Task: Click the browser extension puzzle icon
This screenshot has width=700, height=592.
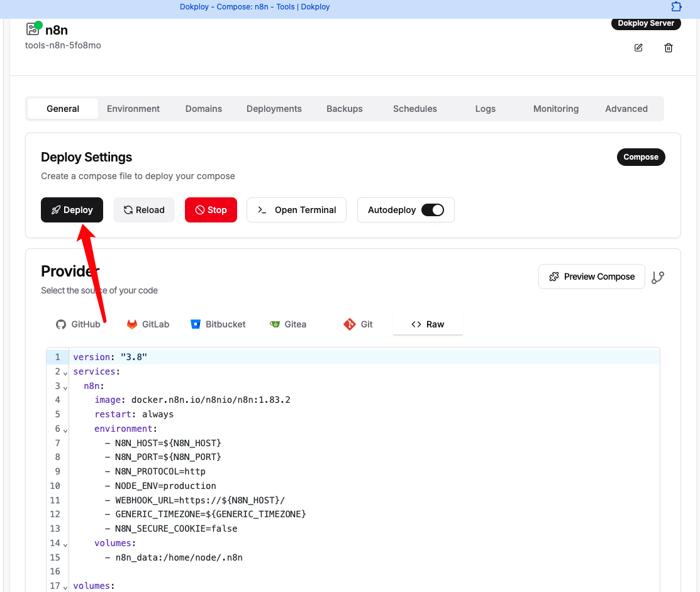Action: (x=676, y=7)
